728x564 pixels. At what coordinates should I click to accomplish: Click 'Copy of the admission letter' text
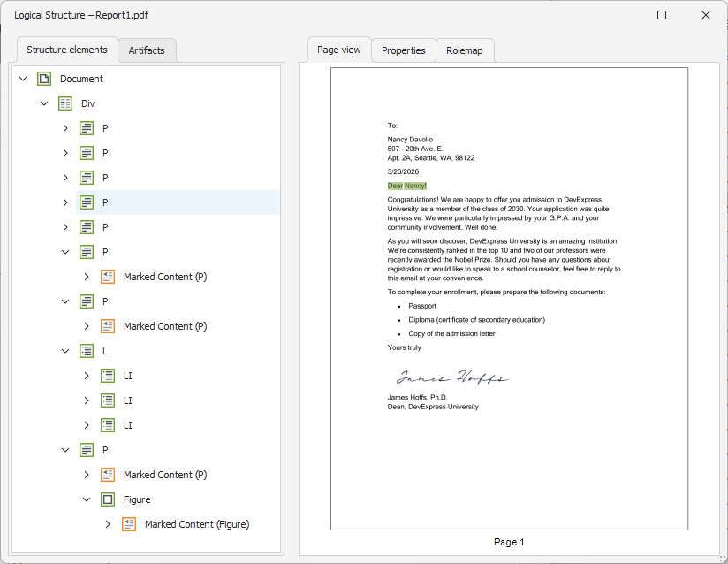pyautogui.click(x=451, y=333)
